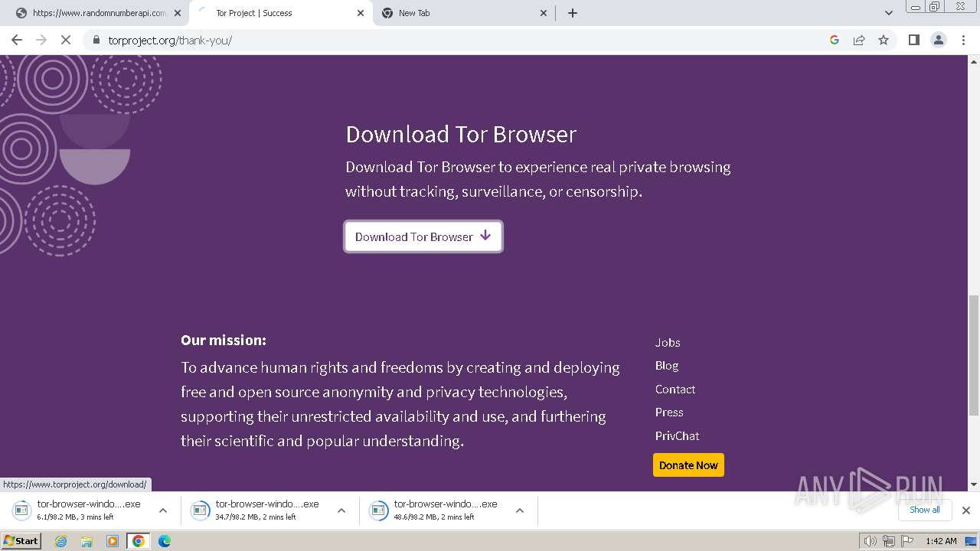The width and height of the screenshot is (980, 551).
Task: Click the lock icon in the address bar
Action: click(x=96, y=40)
